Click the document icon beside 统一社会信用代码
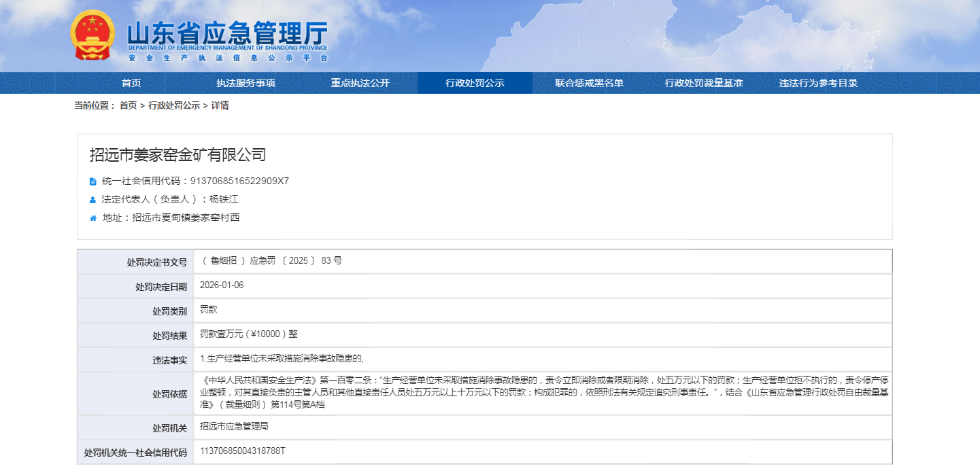 [93, 181]
